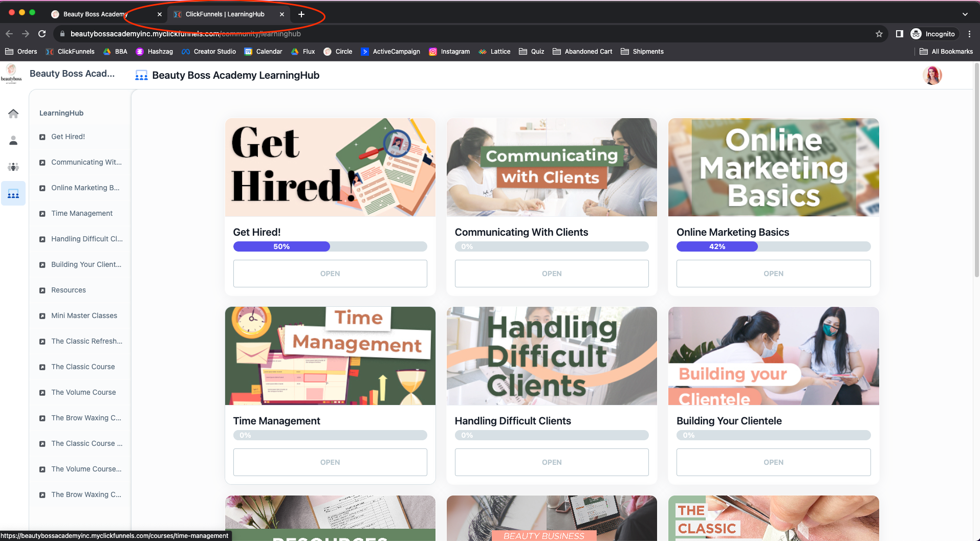Expand the All Bookmarks folder
Viewport: 980px width, 541px height.
946,52
